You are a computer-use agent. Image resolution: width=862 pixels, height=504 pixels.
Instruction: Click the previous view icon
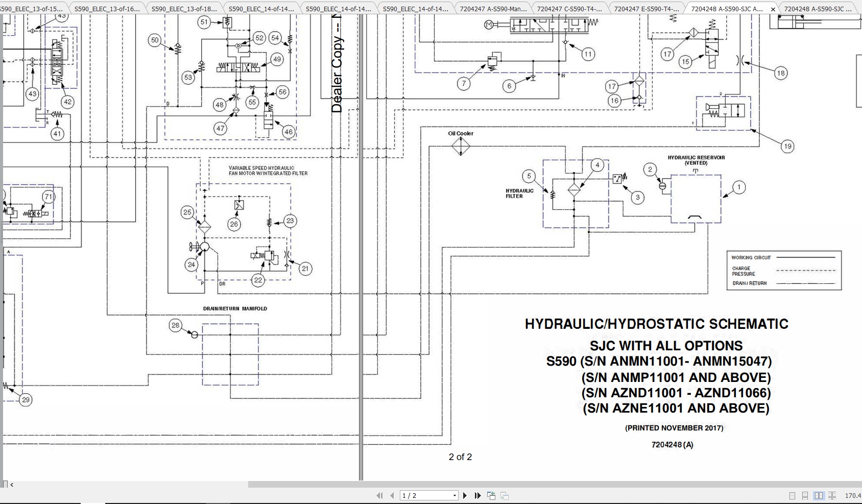point(491,495)
